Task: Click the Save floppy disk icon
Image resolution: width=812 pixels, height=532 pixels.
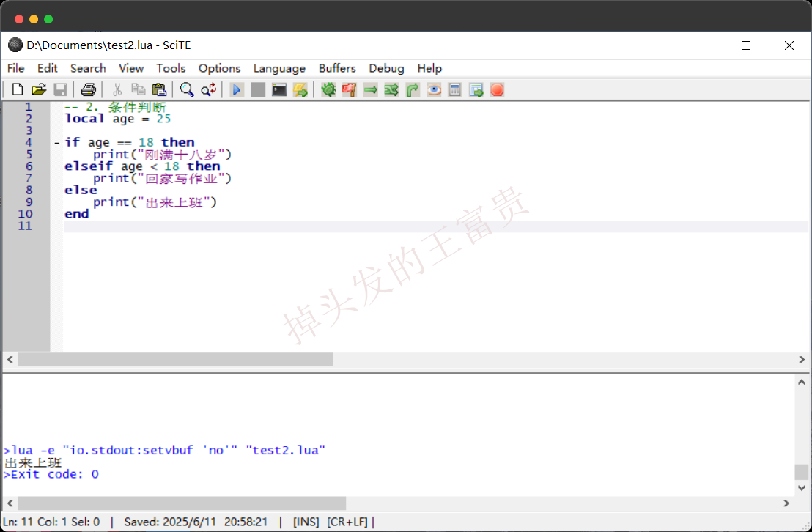Action: click(x=60, y=89)
